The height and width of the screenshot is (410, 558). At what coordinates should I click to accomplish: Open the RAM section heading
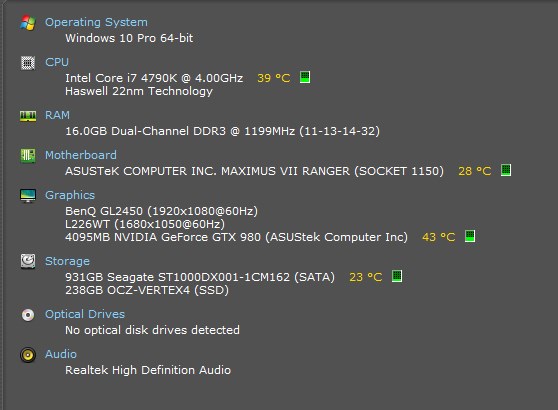[x=57, y=115]
